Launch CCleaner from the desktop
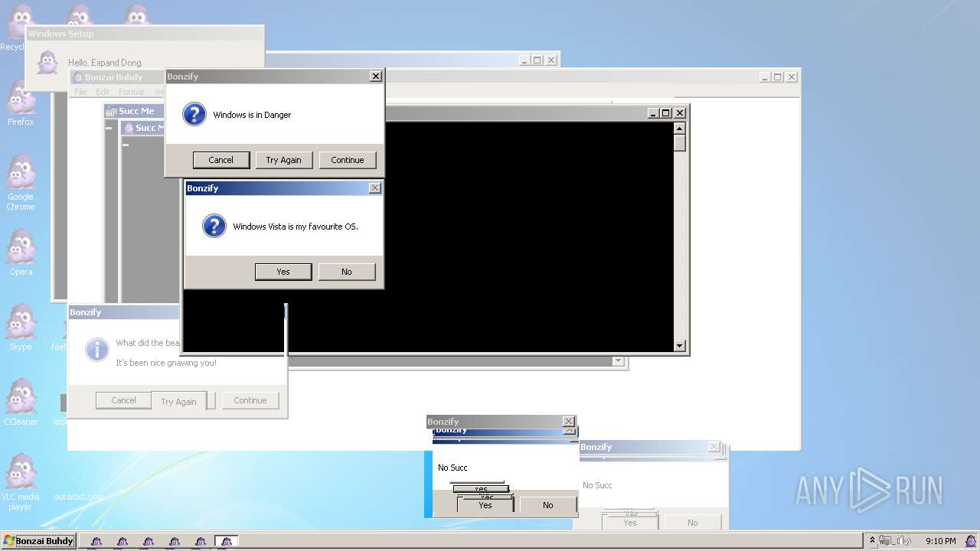The image size is (980, 551). click(21, 403)
